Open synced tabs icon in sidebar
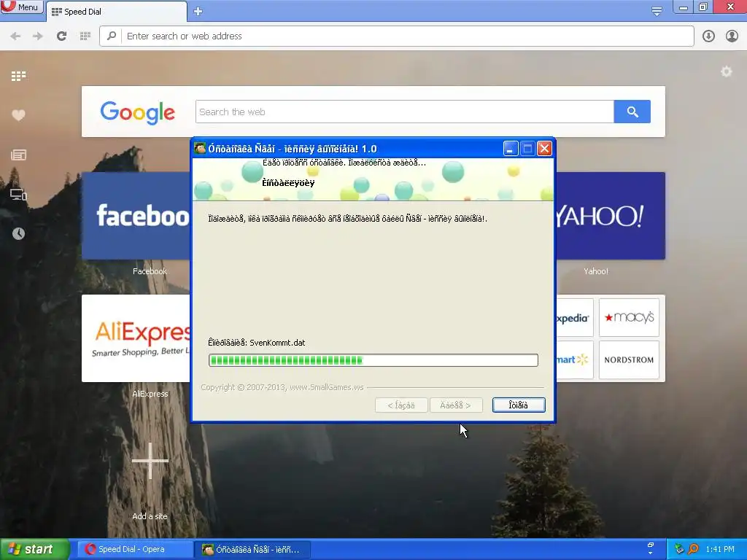The width and height of the screenshot is (747, 560). coord(18,194)
